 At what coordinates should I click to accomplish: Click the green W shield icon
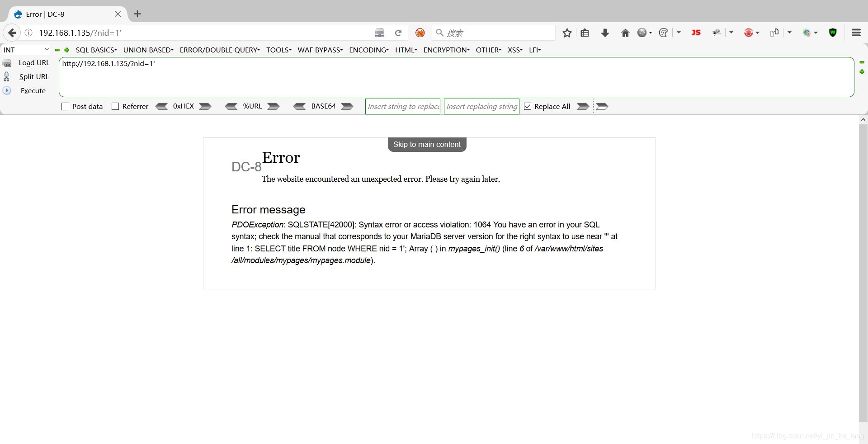click(x=833, y=33)
